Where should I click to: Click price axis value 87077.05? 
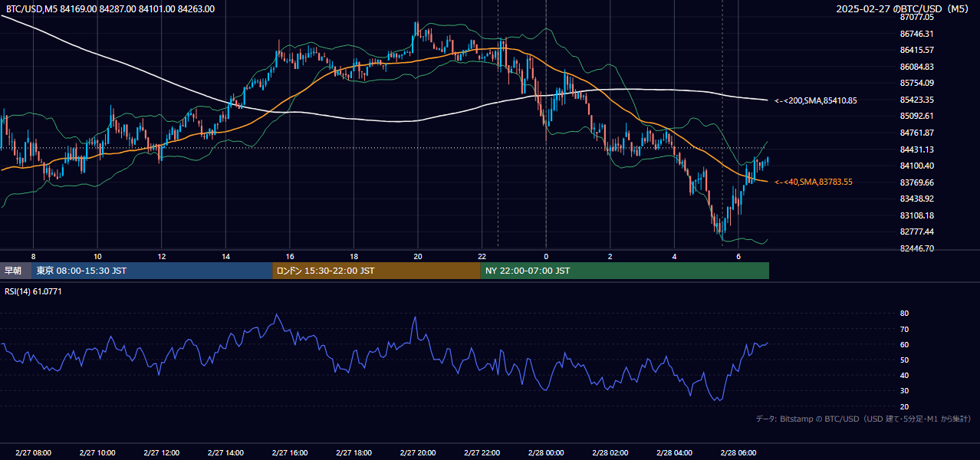coord(916,17)
